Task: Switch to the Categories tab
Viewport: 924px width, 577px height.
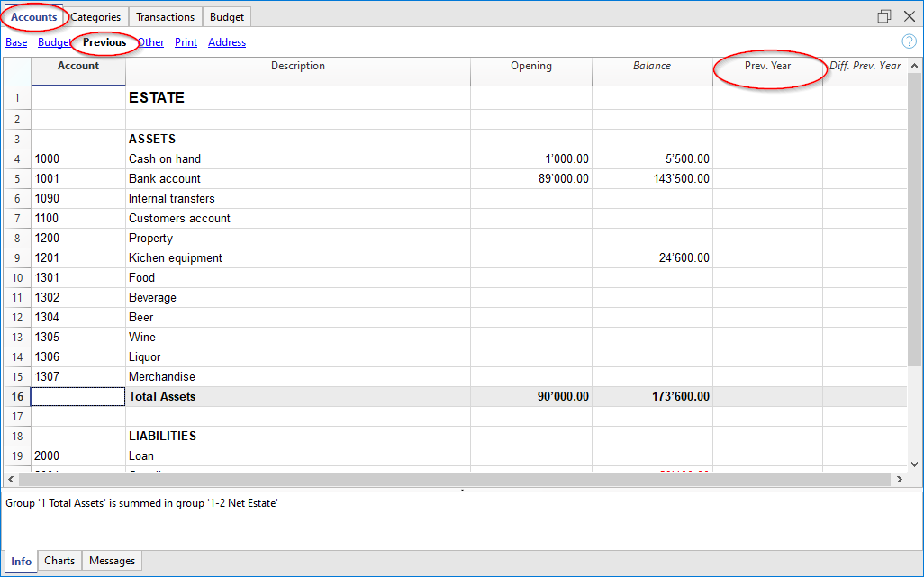Action: click(95, 17)
